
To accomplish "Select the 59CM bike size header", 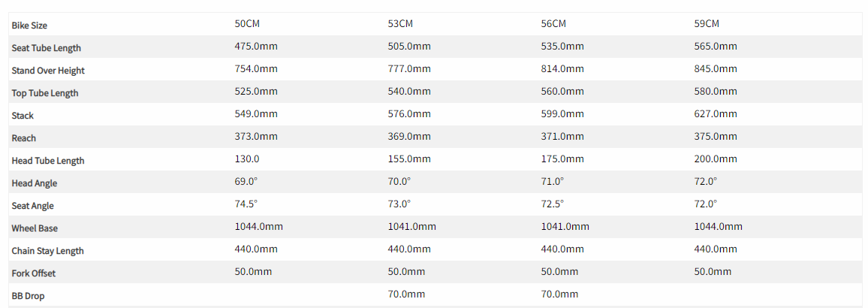I will click(707, 23).
